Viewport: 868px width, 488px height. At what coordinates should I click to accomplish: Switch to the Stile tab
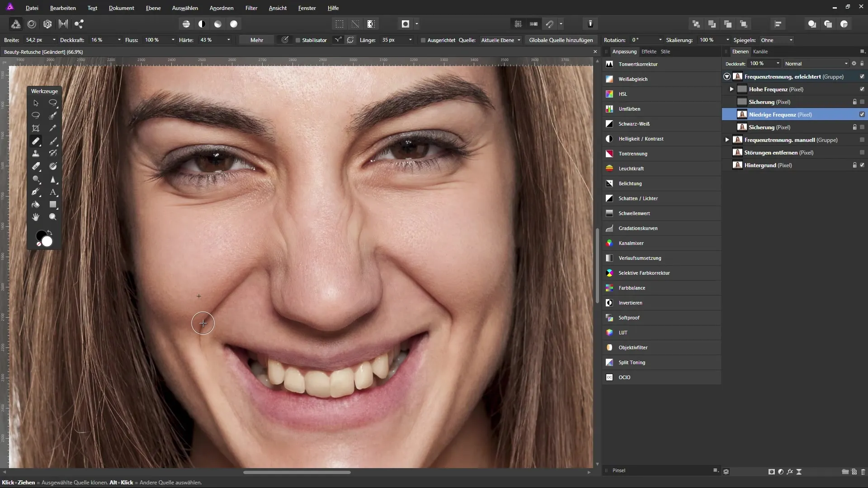(x=665, y=52)
